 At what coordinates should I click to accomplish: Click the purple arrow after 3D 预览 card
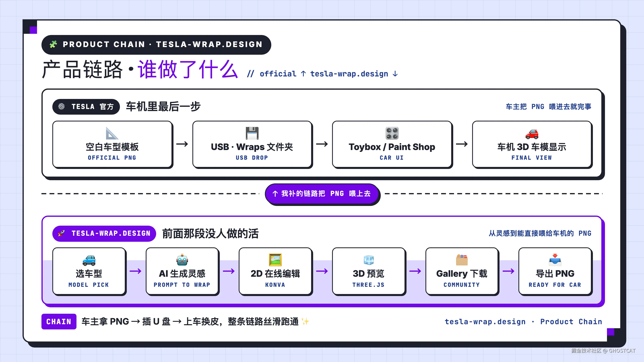(x=415, y=271)
